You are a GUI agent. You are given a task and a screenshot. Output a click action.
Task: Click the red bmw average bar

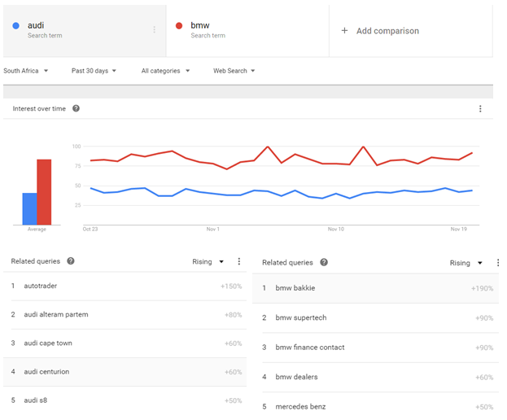pos(44,192)
